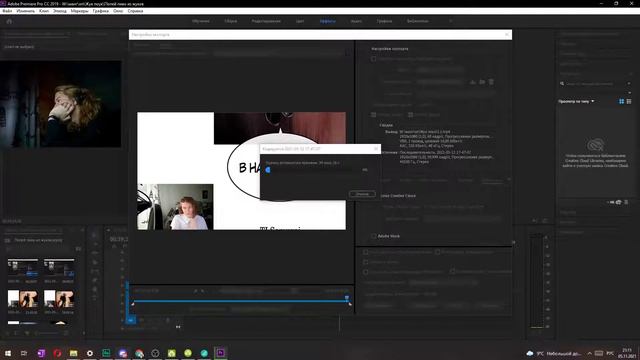This screenshot has height=360, width=640.
Task: Click the libraries search field
Action: coord(595,84)
